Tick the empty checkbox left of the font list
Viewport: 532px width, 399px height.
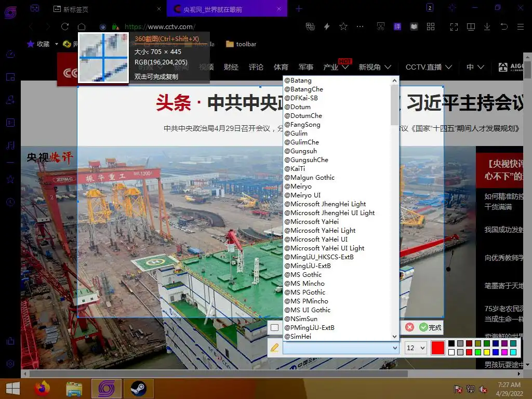pyautogui.click(x=274, y=327)
